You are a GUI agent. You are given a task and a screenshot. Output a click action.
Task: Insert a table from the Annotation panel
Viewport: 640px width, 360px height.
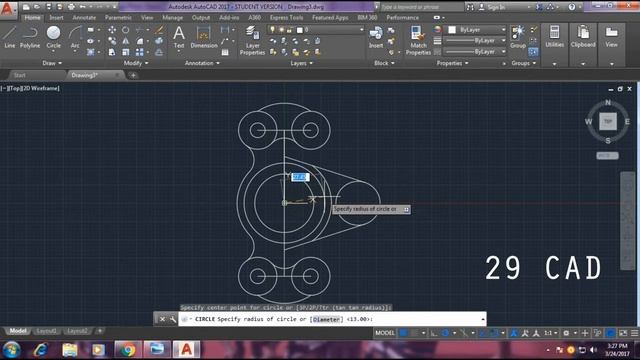click(225, 52)
